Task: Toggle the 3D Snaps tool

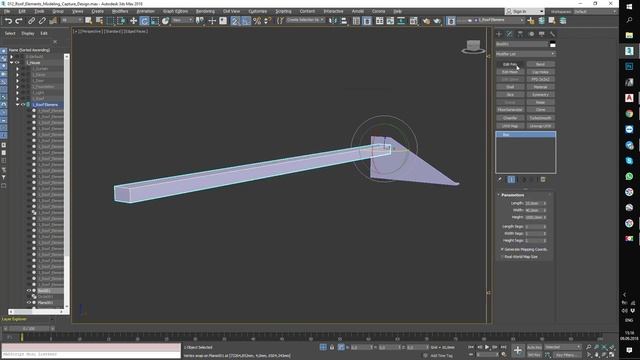Action: [235, 20]
